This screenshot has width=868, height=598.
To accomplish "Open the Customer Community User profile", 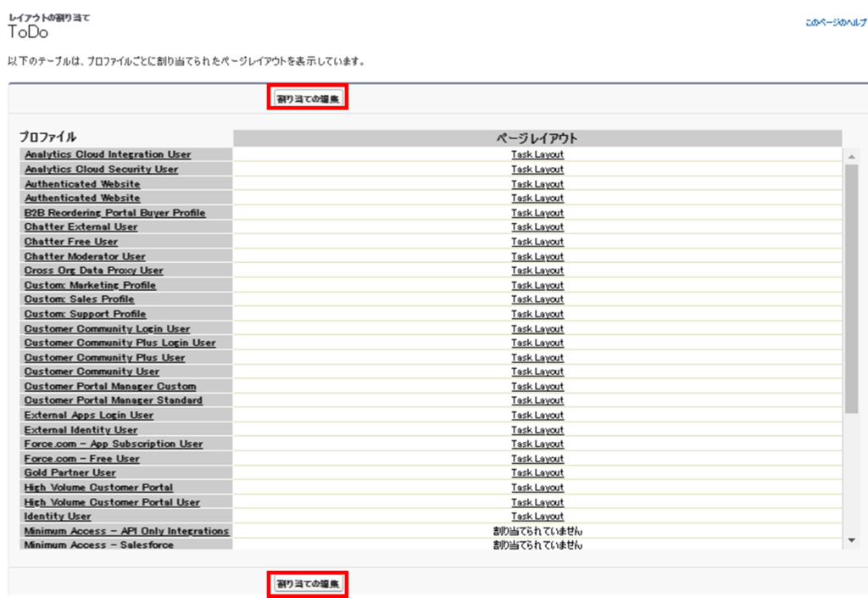I will pyautogui.click(x=92, y=372).
